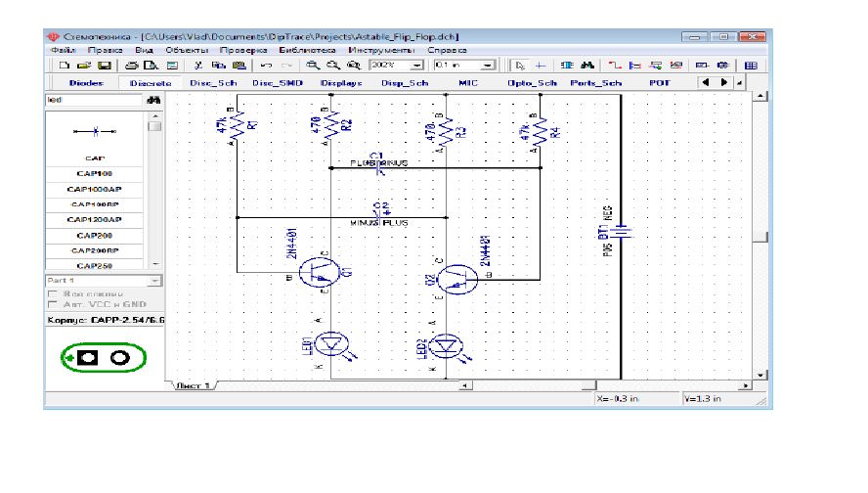Click the Print icon in toolbar

(x=133, y=66)
